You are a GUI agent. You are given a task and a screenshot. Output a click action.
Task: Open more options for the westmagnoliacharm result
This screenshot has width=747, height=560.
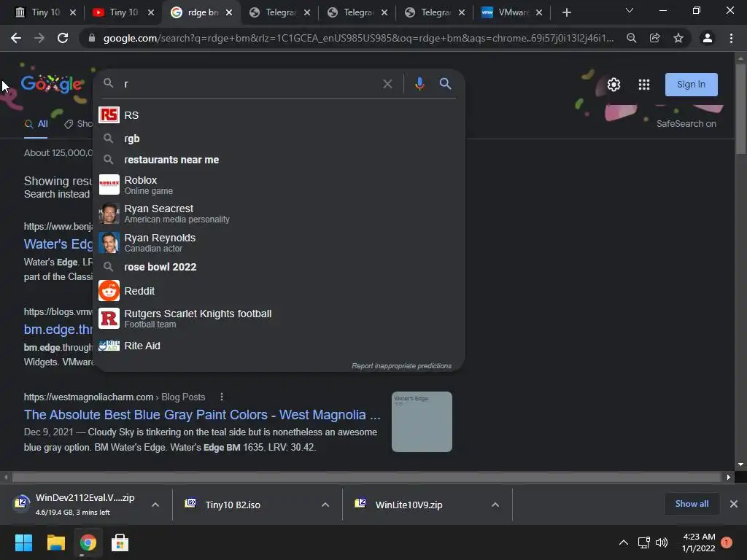(222, 397)
